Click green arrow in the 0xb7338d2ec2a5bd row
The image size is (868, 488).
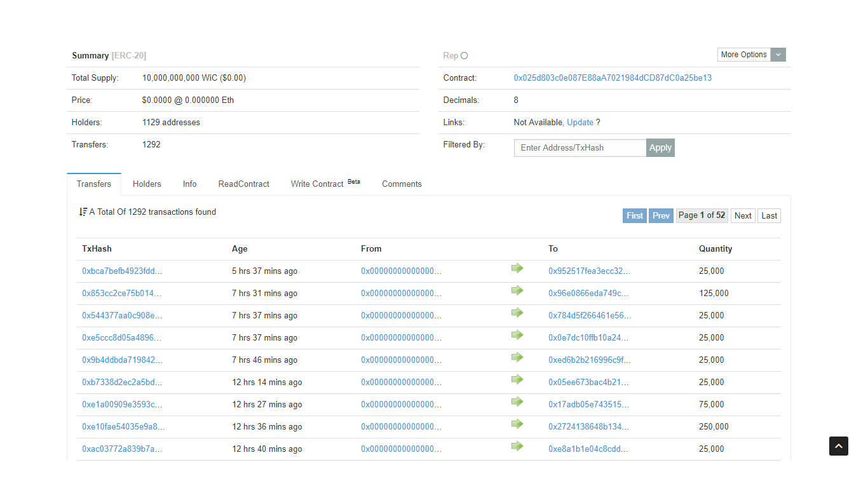517,379
